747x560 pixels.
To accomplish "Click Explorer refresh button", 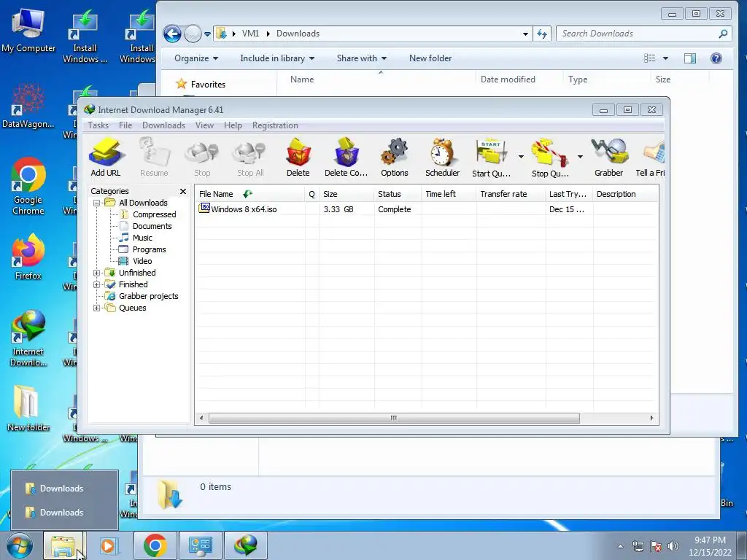I will 542,34.
